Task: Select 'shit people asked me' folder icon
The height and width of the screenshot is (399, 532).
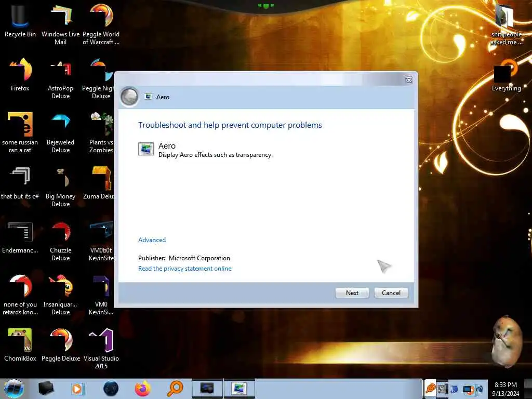Action: (x=506, y=24)
